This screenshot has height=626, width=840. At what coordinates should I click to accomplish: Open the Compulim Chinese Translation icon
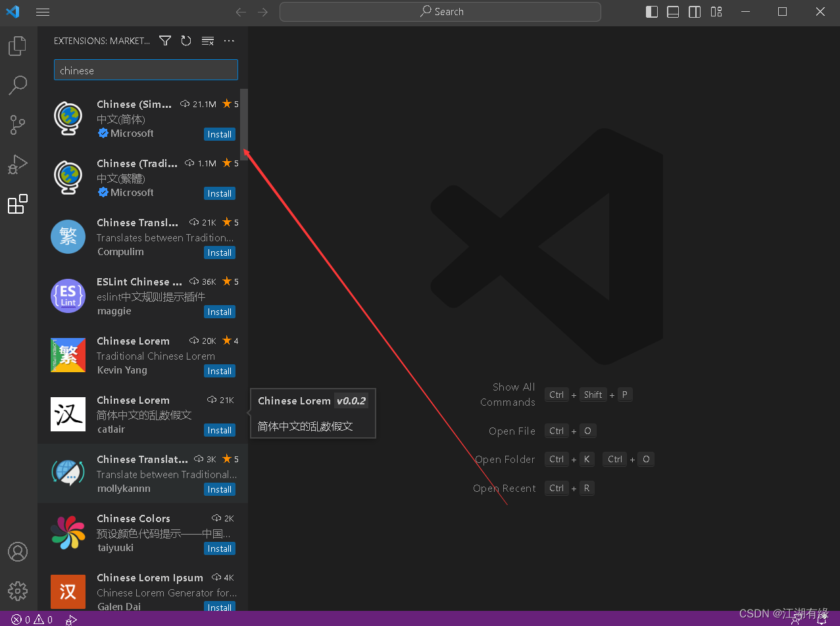(x=68, y=237)
